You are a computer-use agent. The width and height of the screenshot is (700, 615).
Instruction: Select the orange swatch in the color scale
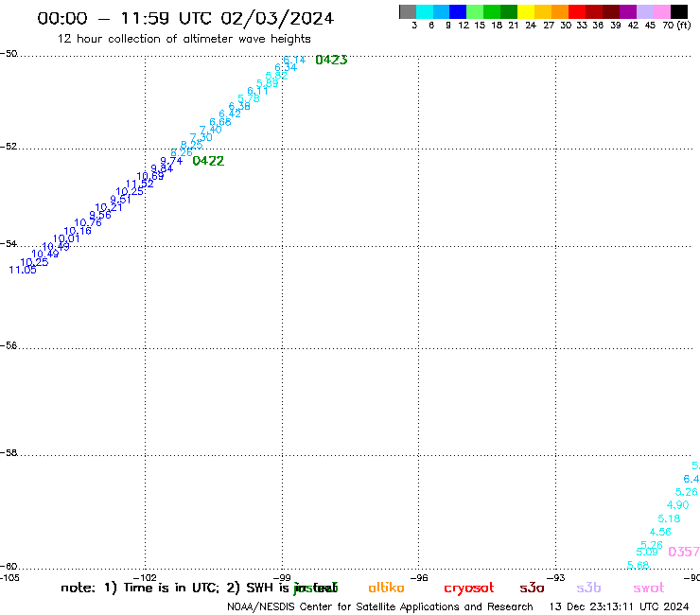pyautogui.click(x=560, y=11)
